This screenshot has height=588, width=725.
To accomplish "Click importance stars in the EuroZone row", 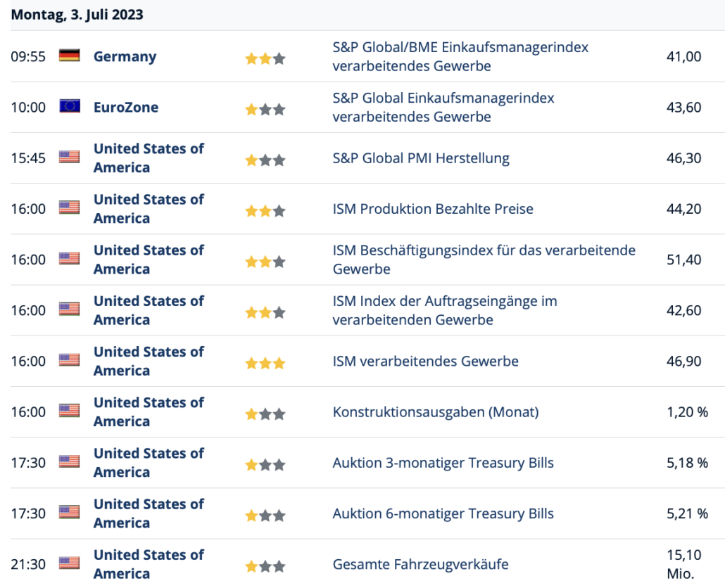I will pyautogui.click(x=265, y=109).
